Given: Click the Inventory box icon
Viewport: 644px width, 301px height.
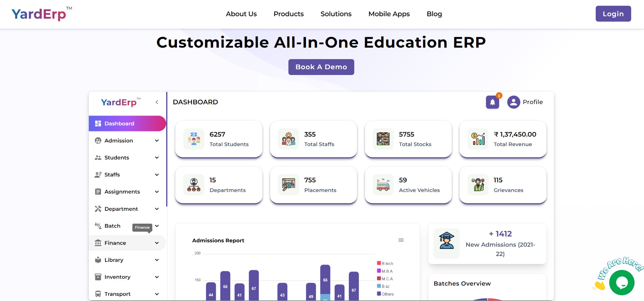Looking at the screenshot, I should [98, 277].
